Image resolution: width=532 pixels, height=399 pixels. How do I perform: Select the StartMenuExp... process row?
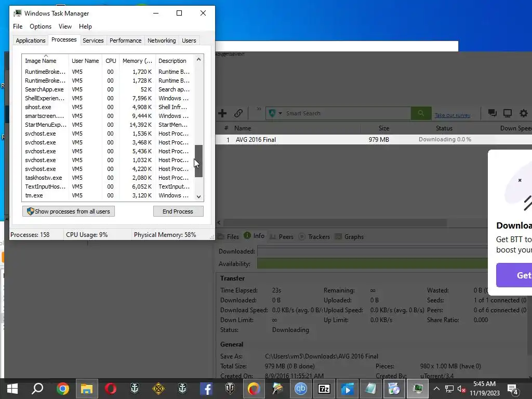[x=108, y=125]
